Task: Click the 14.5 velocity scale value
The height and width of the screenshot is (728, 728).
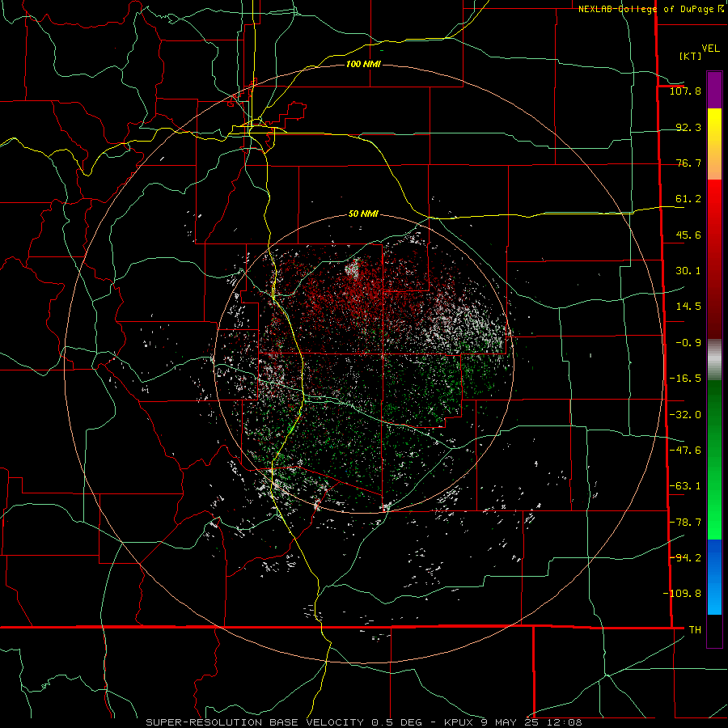Action: pyautogui.click(x=688, y=307)
